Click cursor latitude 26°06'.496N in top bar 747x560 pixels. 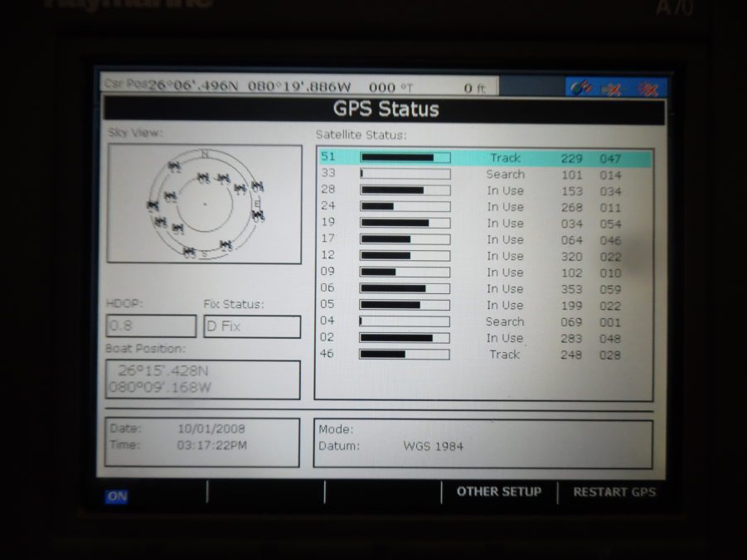click(193, 86)
